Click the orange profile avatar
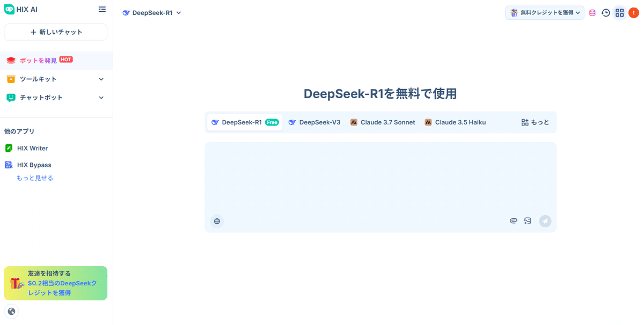 point(633,12)
